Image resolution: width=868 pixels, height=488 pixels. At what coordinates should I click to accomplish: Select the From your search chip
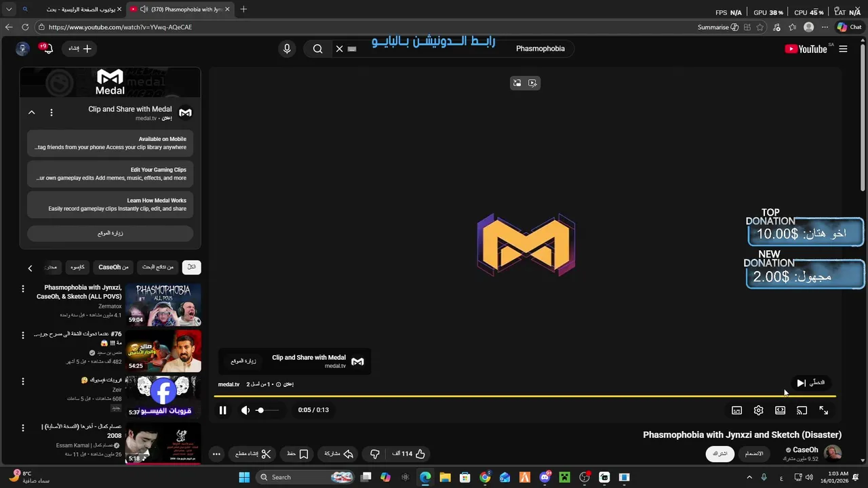click(157, 267)
